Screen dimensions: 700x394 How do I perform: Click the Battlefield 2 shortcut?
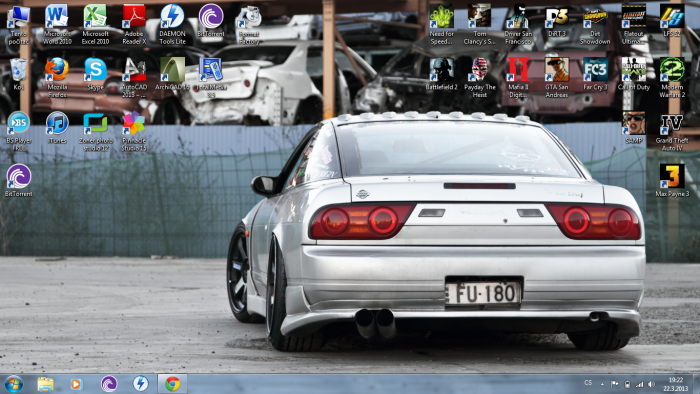[x=442, y=74]
